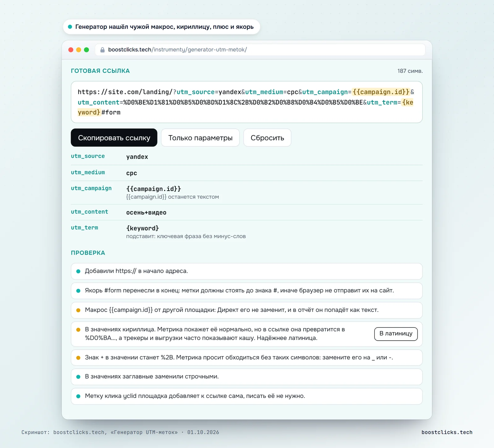Click the Метку клика yclid message
Screen dimensions: 494x448
click(x=247, y=396)
